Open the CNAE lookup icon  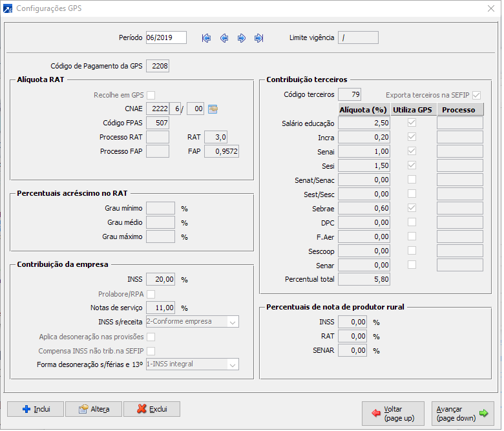[213, 109]
